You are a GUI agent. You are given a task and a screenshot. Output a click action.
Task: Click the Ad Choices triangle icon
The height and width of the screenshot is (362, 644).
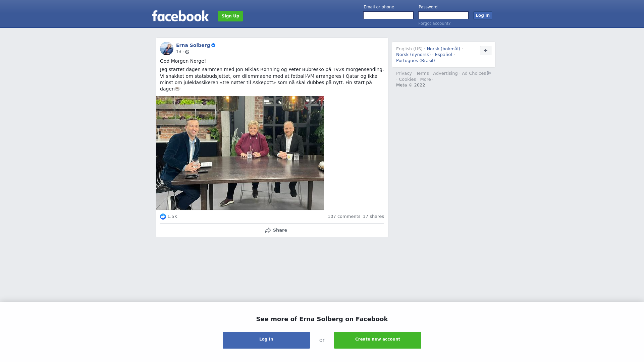(x=489, y=73)
